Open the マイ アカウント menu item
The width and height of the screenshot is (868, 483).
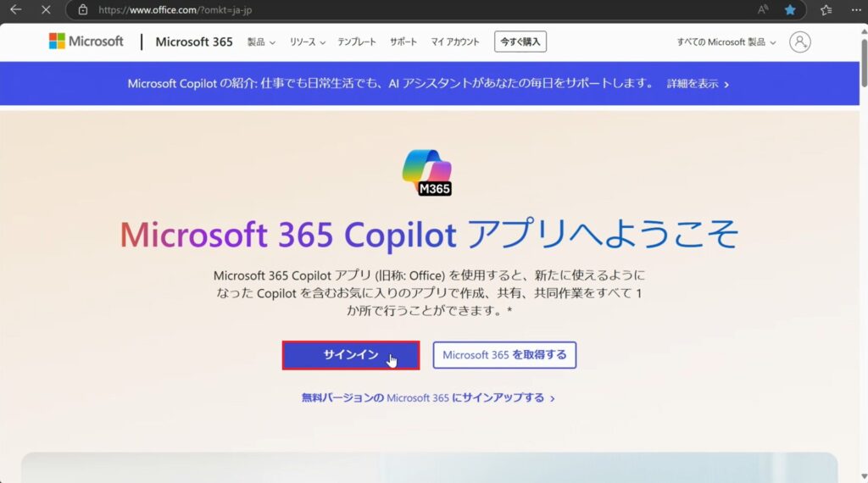pos(455,42)
